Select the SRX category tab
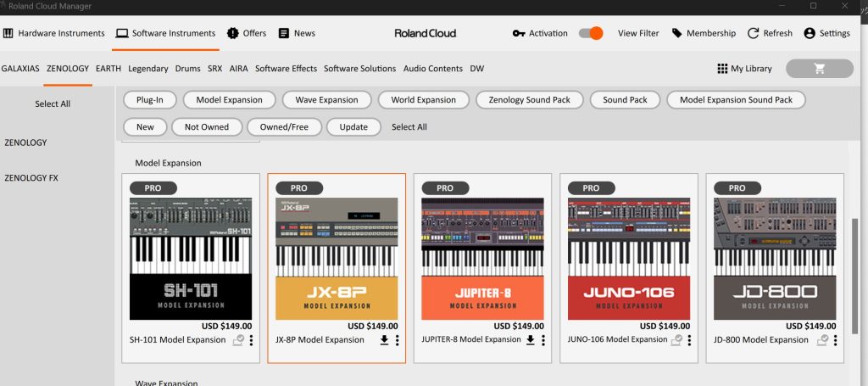The height and width of the screenshot is (386, 868). (214, 69)
